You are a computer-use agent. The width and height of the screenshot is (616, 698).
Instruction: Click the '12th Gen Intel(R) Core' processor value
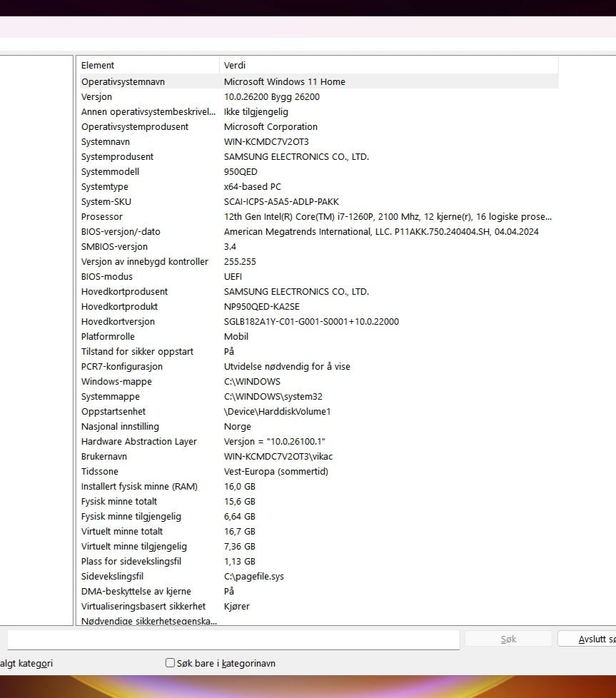[388, 216]
